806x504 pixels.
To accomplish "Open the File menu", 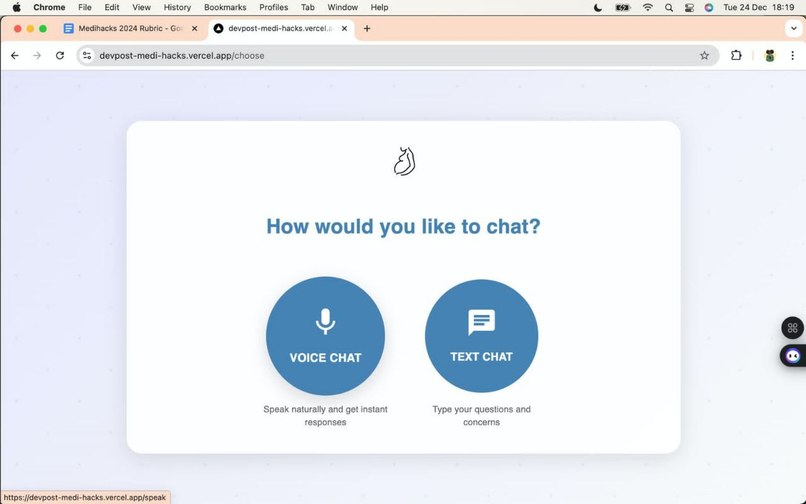I will click(x=85, y=7).
